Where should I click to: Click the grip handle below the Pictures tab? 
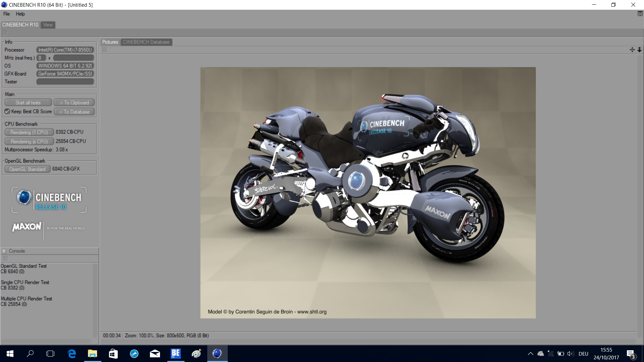pos(105,50)
